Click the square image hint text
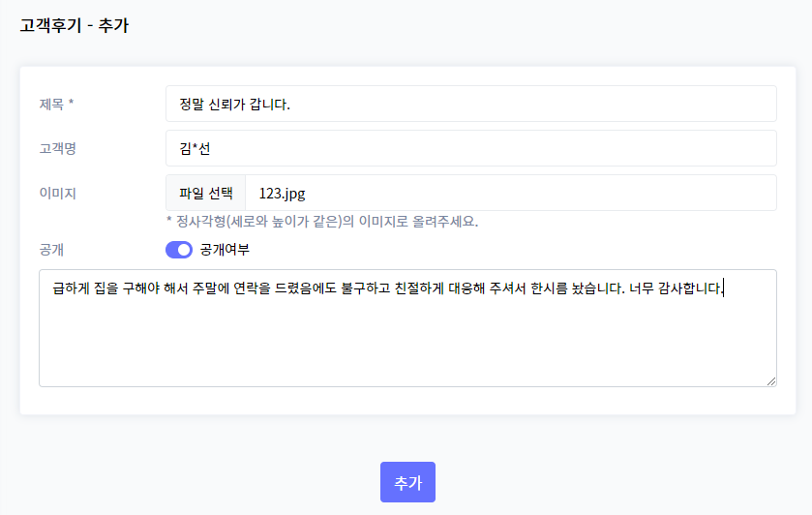The width and height of the screenshot is (812, 515). pyautogui.click(x=322, y=222)
